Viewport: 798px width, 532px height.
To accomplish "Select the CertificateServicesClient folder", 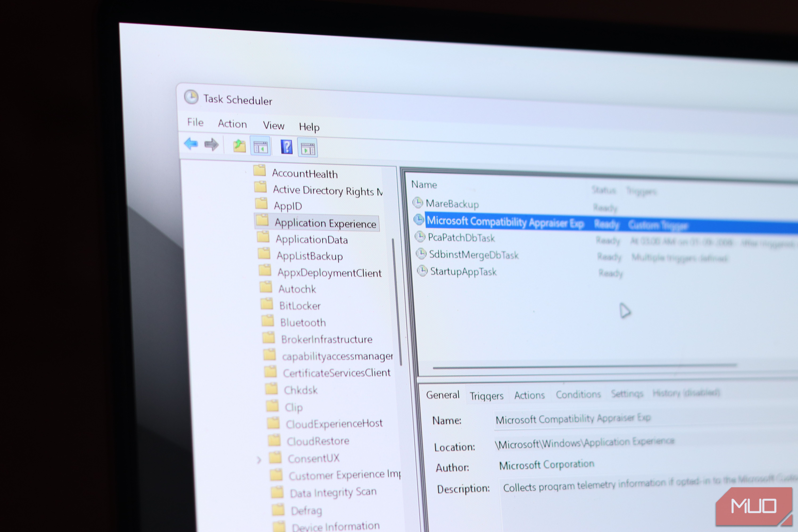I will point(337,373).
